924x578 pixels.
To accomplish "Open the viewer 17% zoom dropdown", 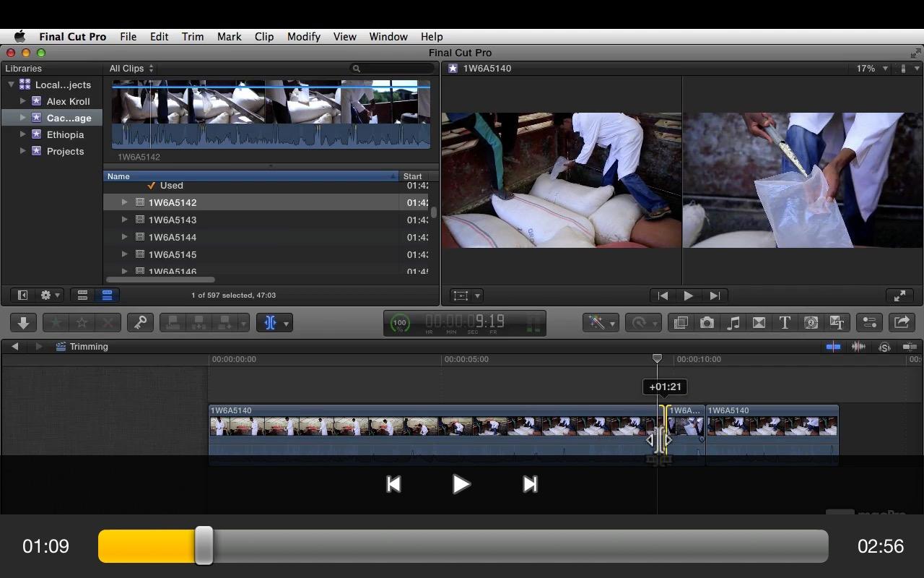I will tap(872, 69).
